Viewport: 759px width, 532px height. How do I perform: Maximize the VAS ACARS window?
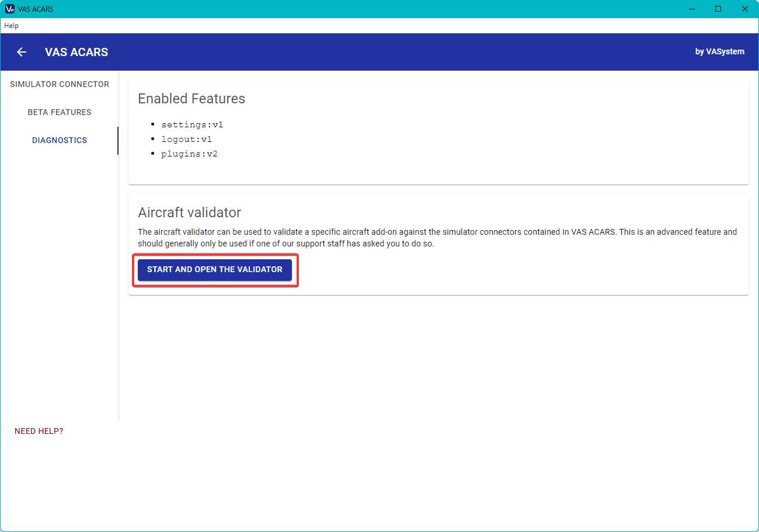pos(718,9)
